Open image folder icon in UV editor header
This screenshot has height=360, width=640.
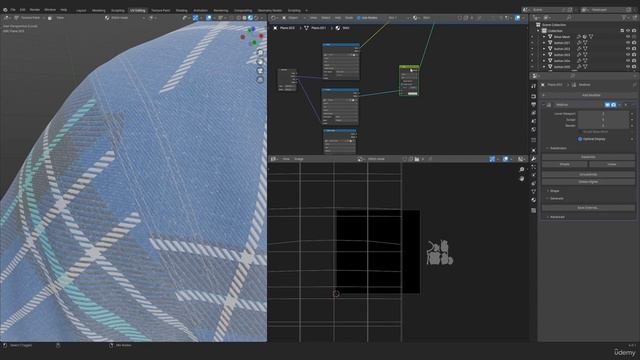click(417, 159)
